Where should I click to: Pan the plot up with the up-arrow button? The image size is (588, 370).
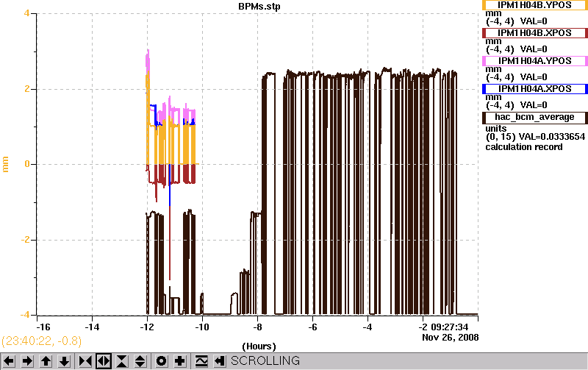click(46, 361)
